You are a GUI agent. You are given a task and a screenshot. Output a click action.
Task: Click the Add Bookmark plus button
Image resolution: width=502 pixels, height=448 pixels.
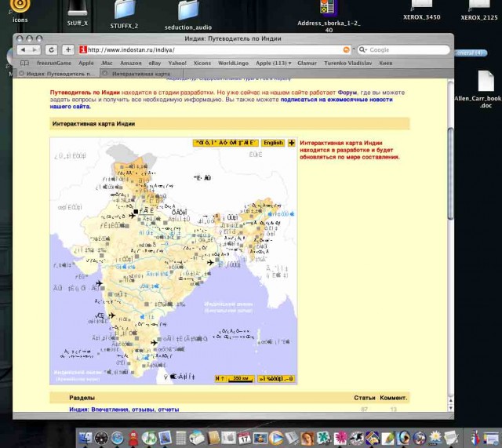(69, 49)
